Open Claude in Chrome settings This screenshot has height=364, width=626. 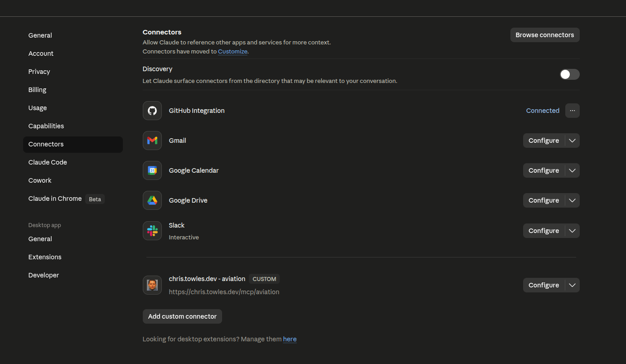(73, 199)
